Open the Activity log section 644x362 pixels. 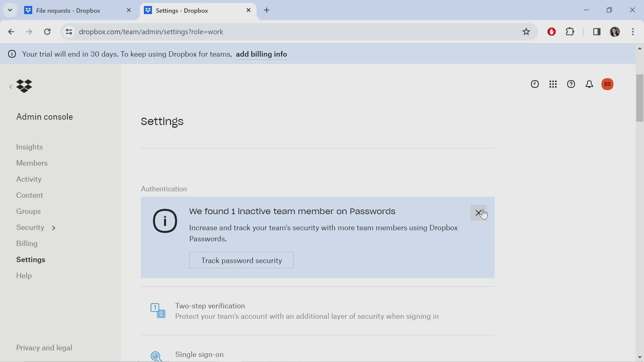pos(29,179)
